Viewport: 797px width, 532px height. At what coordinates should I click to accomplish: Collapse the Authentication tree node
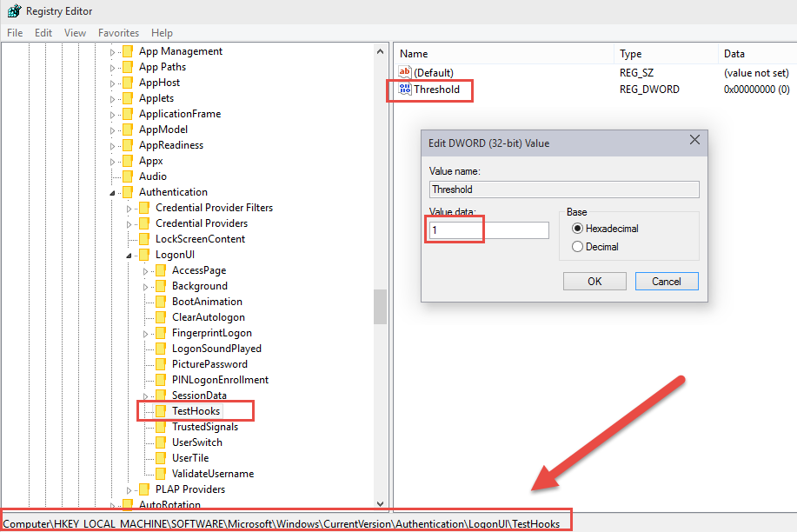tap(112, 193)
